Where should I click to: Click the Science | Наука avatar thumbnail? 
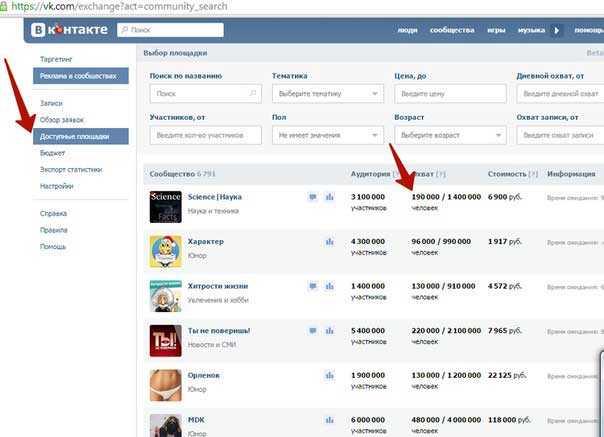(x=166, y=207)
